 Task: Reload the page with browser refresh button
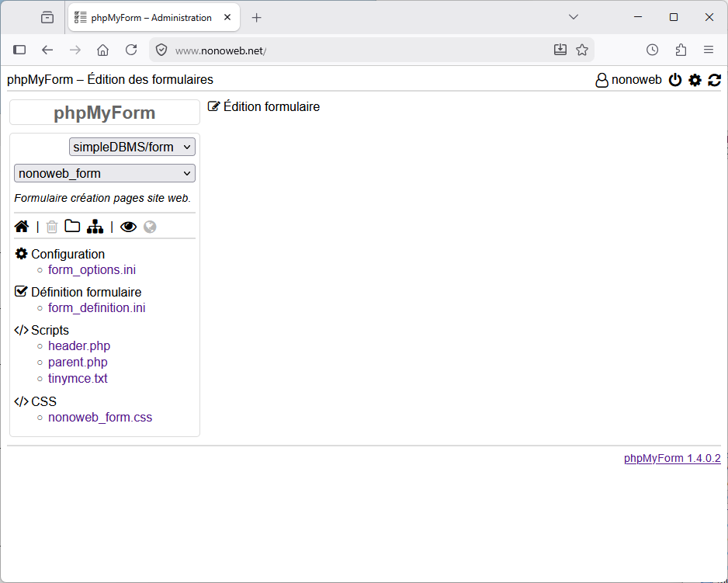(x=131, y=50)
